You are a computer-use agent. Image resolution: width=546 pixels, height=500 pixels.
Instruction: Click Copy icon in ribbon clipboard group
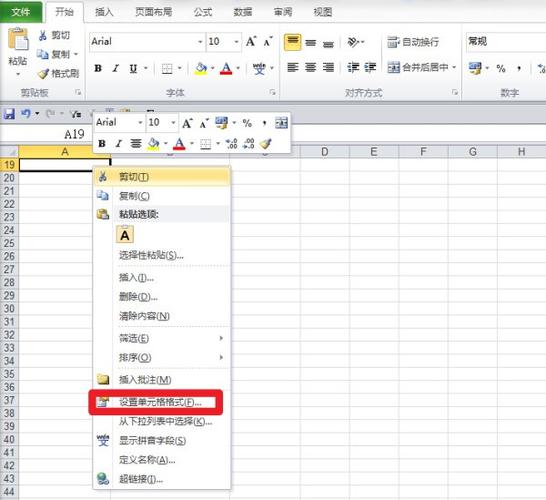click(x=42, y=54)
